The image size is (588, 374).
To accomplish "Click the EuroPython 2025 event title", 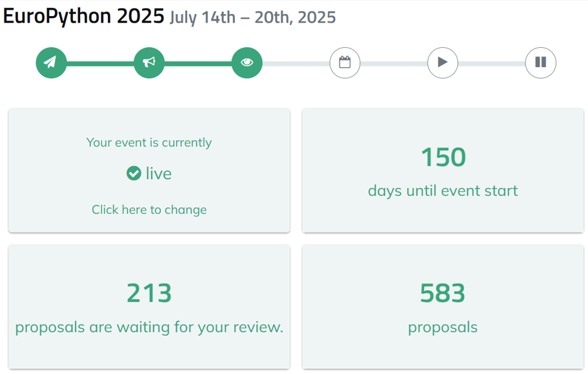I will [x=83, y=16].
